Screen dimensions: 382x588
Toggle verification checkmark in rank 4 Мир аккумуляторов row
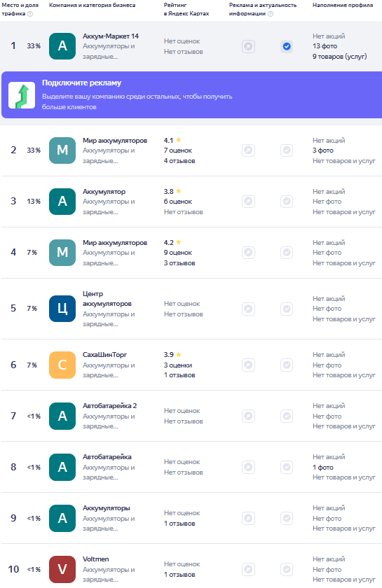click(287, 253)
